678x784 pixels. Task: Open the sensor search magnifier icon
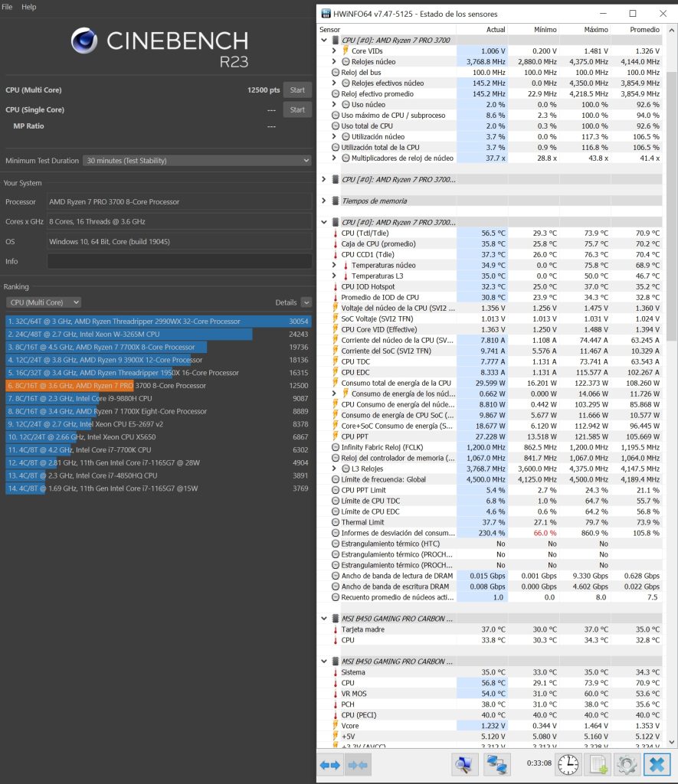coord(463,765)
